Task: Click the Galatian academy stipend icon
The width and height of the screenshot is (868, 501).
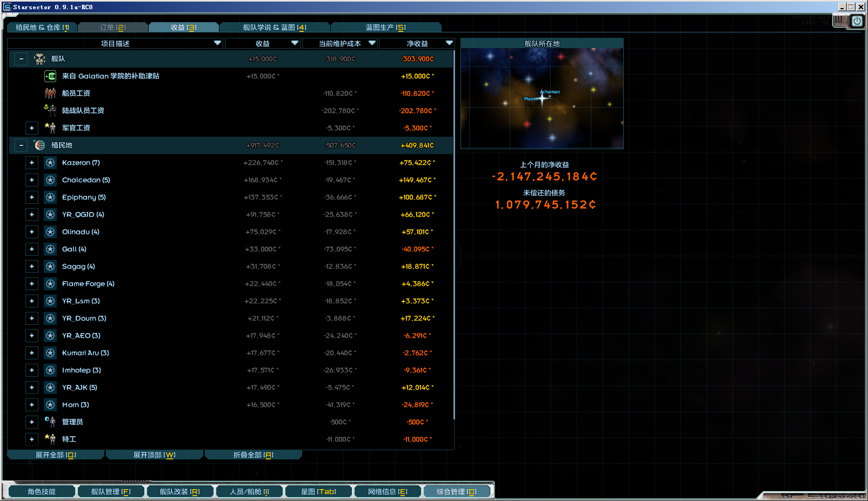Action: coord(50,76)
